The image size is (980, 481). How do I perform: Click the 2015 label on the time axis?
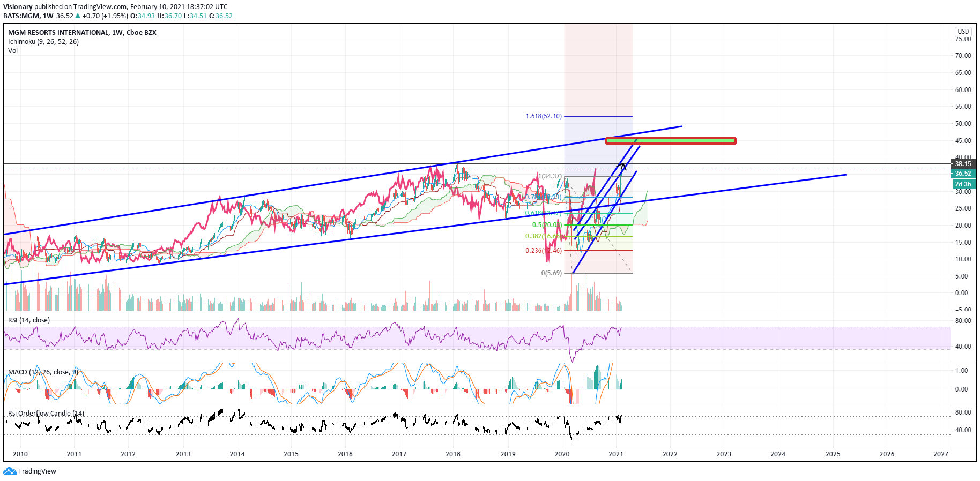(x=291, y=454)
